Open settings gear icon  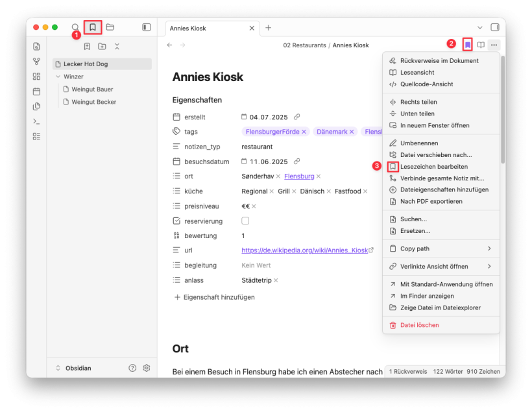tap(147, 368)
